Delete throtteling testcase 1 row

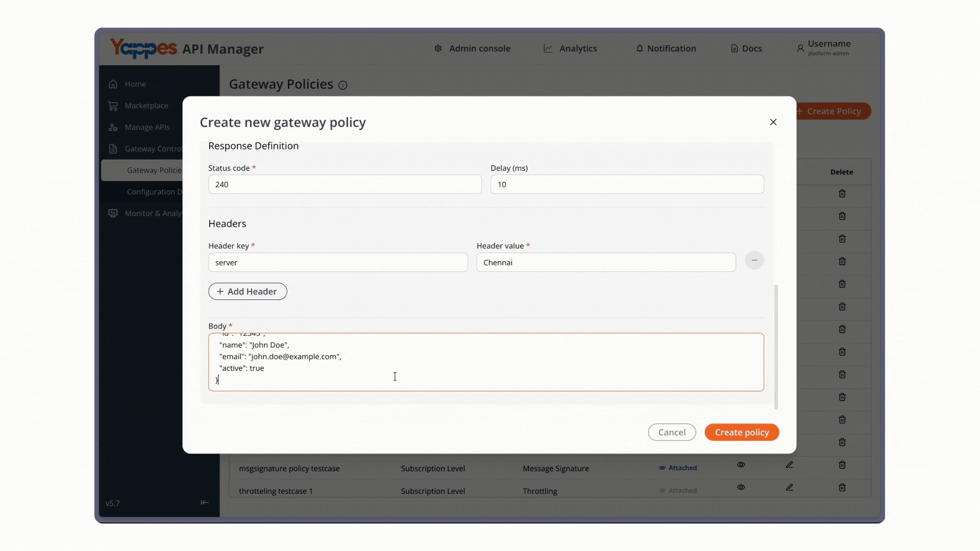click(x=842, y=487)
